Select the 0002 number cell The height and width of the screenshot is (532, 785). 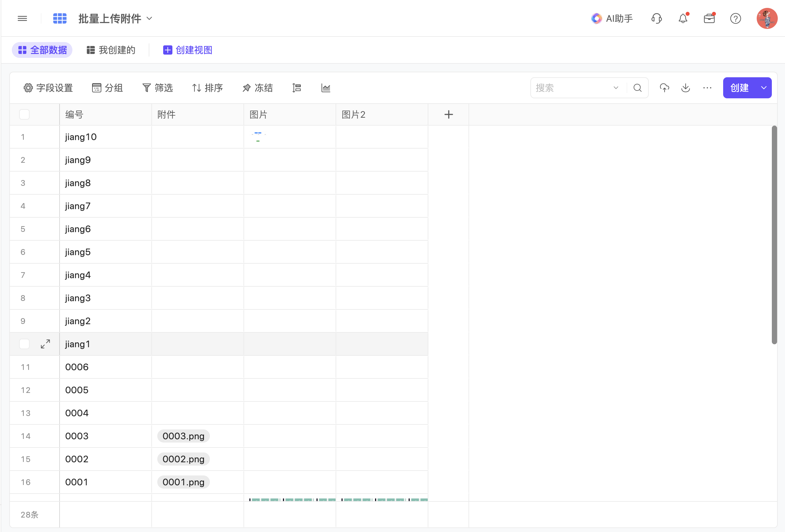point(106,459)
